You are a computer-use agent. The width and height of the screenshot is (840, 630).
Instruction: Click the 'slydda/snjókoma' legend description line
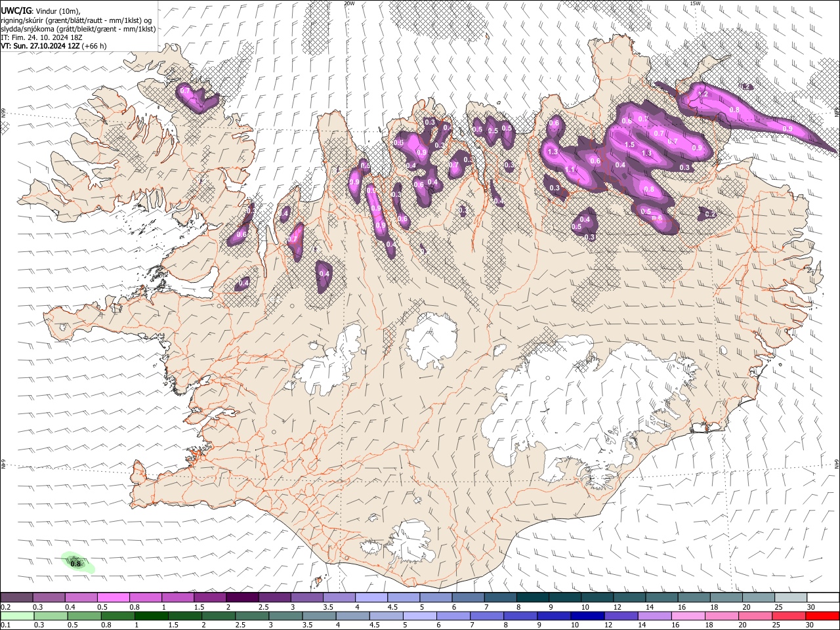[x=78, y=29]
